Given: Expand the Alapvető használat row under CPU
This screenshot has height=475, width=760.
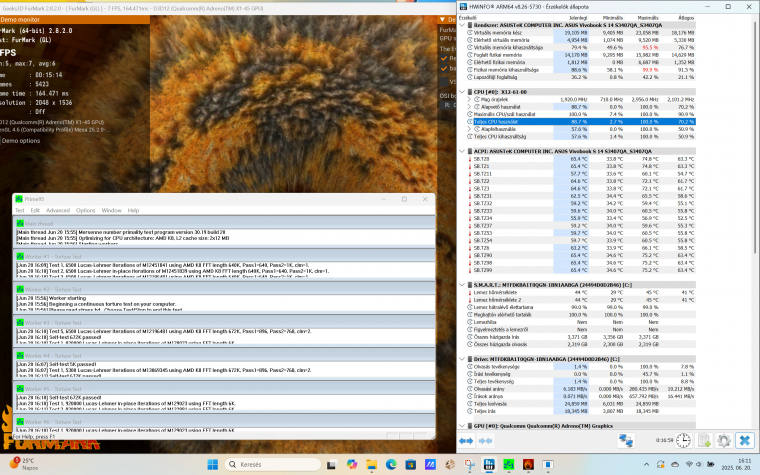Looking at the screenshot, I should pyautogui.click(x=469, y=107).
